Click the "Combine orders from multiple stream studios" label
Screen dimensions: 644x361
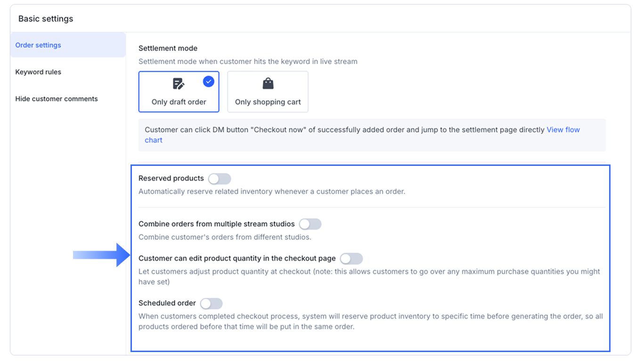(x=217, y=224)
